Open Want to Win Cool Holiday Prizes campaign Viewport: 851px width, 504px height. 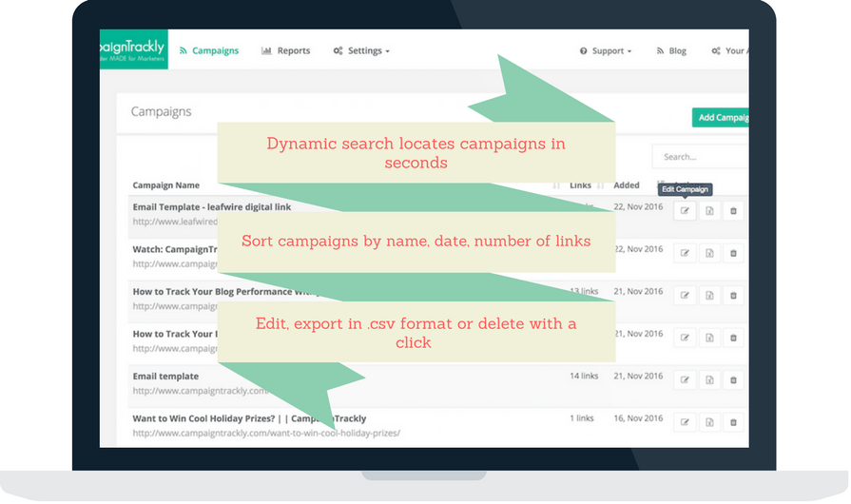[250, 418]
